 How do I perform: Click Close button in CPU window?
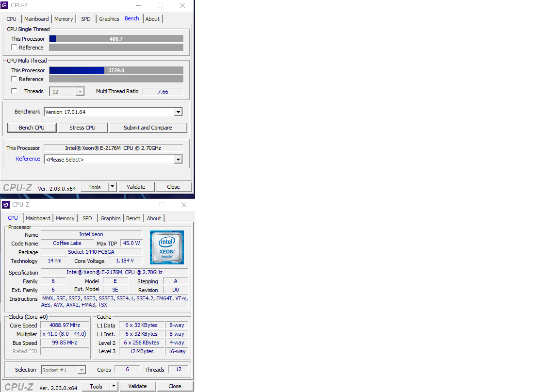point(175,386)
